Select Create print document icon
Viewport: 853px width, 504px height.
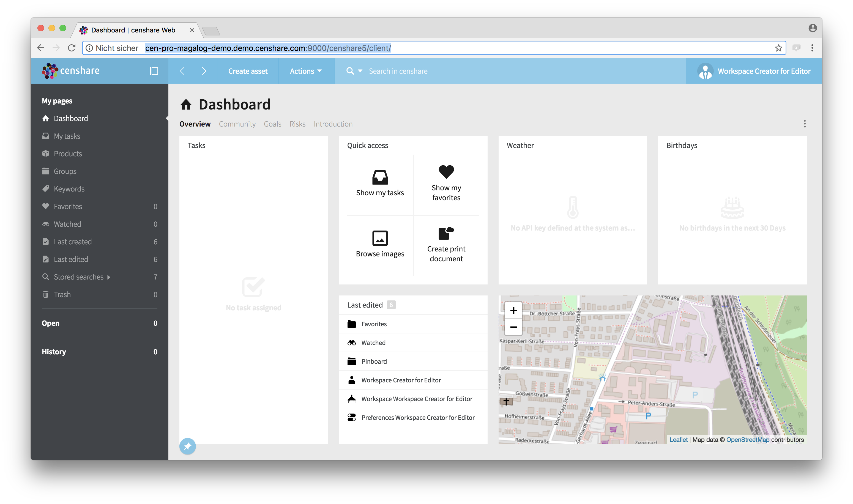[x=446, y=233]
